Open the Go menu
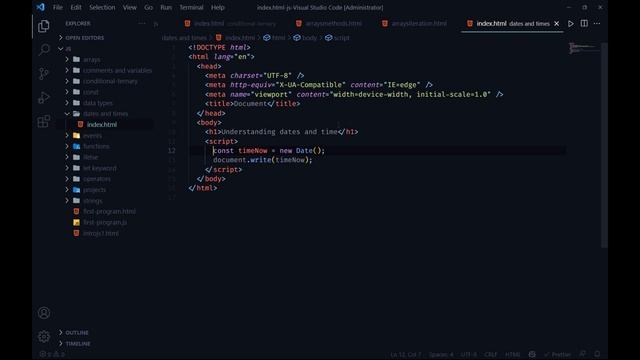 149,7
